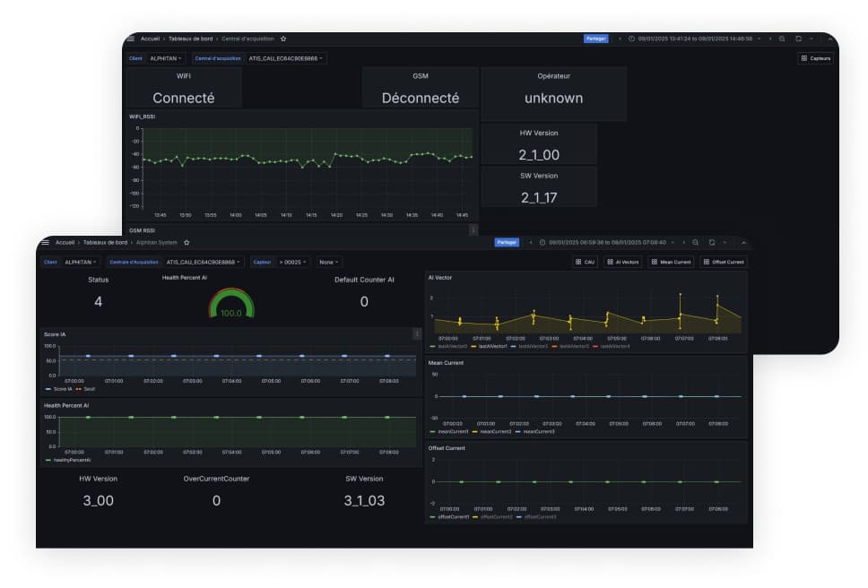Refresh the Central d'acquisition dashboard

797,39
